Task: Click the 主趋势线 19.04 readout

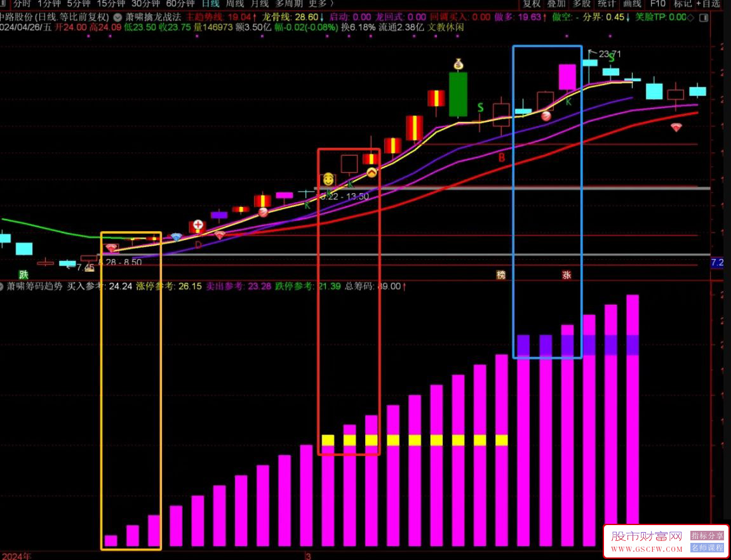Action: click(222, 17)
